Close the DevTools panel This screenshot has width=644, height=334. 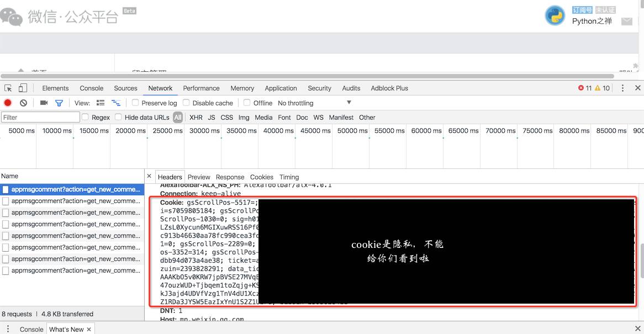[x=637, y=88]
